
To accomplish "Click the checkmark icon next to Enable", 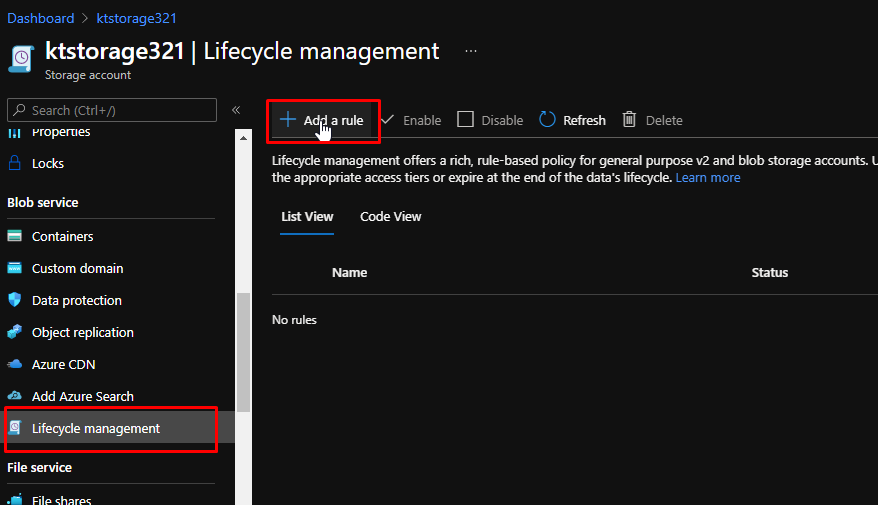I will click(x=387, y=119).
